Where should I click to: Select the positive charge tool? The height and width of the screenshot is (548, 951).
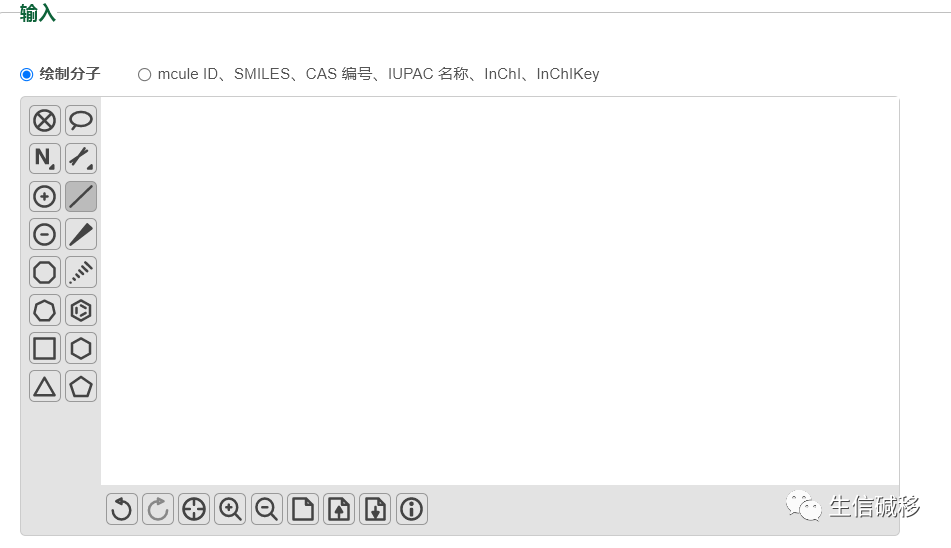click(44, 196)
